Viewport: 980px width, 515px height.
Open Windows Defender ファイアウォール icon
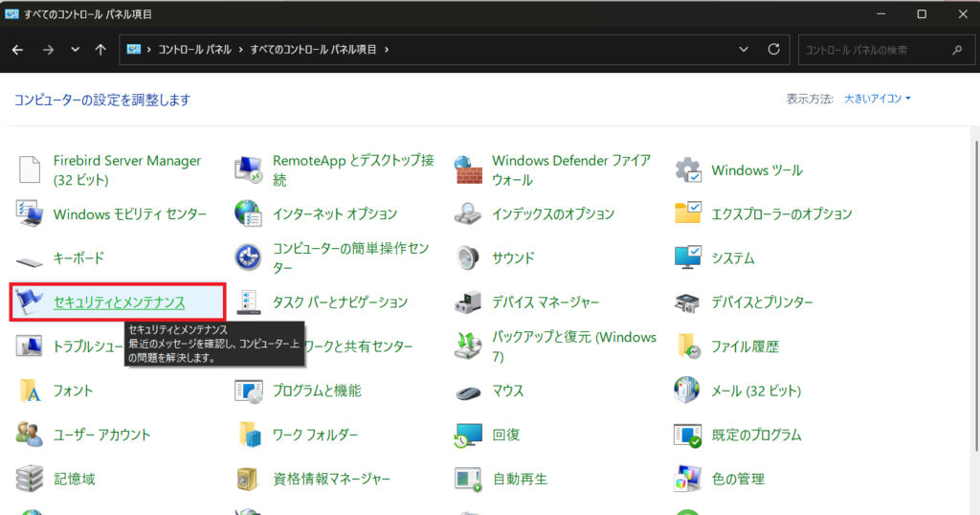(468, 169)
